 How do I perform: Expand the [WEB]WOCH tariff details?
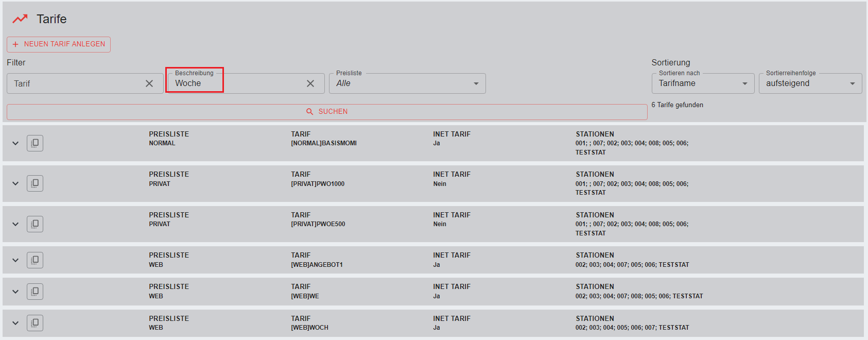click(15, 323)
